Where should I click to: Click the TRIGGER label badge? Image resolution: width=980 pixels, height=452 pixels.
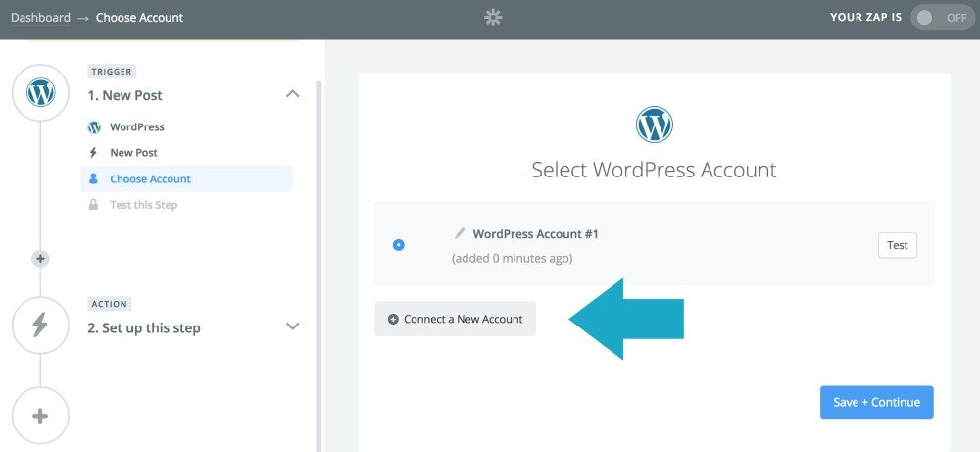(112, 72)
